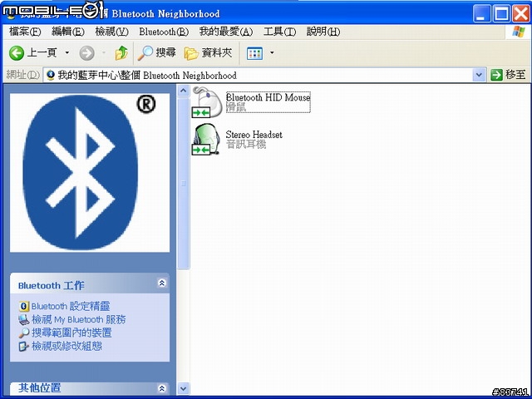Select the Stereo Headset device icon
The width and height of the screenshot is (532, 399).
coord(206,140)
